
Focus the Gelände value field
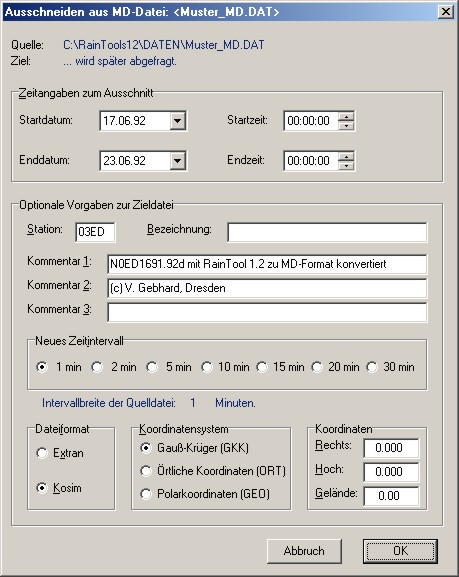391,496
